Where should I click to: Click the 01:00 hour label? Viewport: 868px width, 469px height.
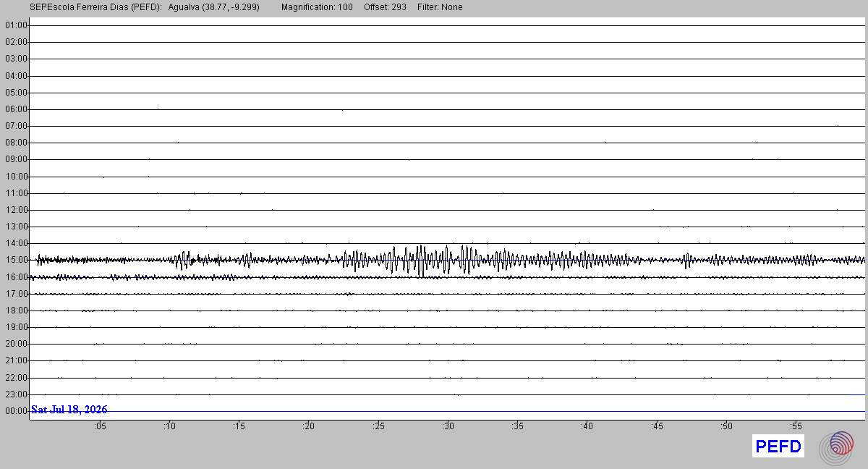tap(16, 25)
